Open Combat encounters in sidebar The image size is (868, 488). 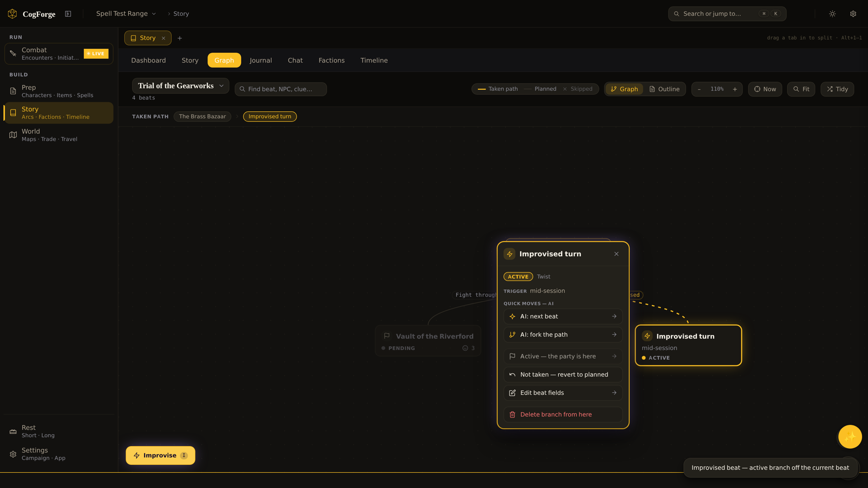[x=59, y=54]
